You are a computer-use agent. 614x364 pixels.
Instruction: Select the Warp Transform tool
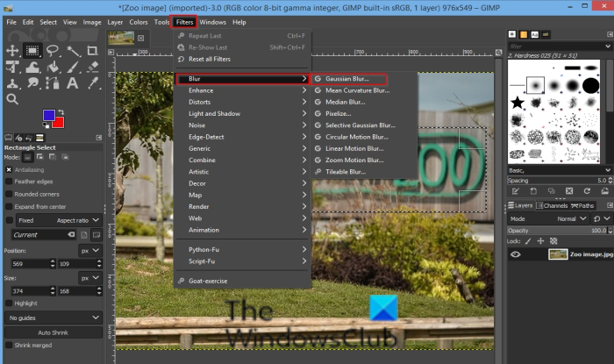tap(32, 67)
